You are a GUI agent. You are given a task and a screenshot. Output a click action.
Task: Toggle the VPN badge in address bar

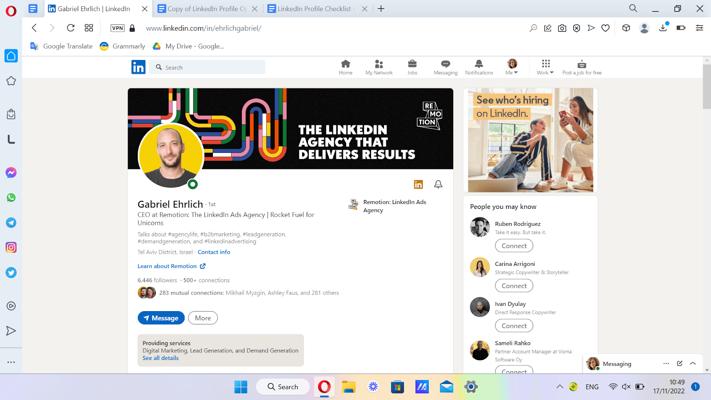click(x=118, y=28)
